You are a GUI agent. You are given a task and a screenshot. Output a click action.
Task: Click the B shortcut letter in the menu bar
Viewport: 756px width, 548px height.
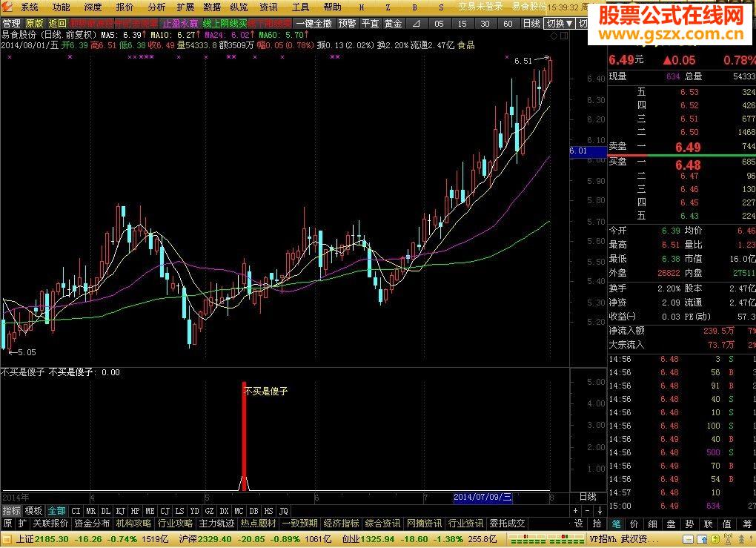tap(414, 7)
